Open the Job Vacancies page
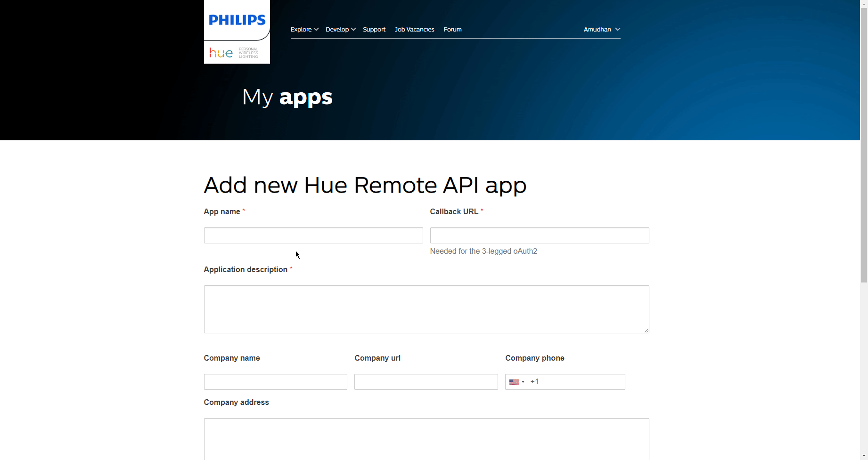 click(x=414, y=29)
